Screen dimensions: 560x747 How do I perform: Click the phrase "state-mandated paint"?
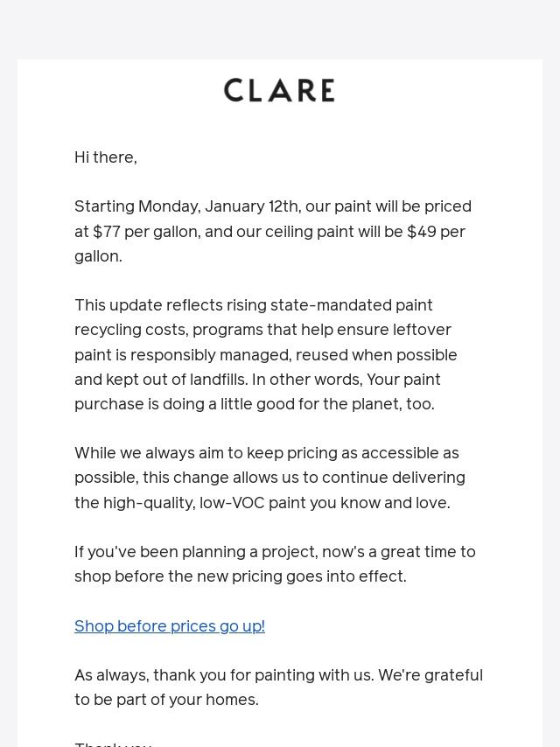coord(351,305)
